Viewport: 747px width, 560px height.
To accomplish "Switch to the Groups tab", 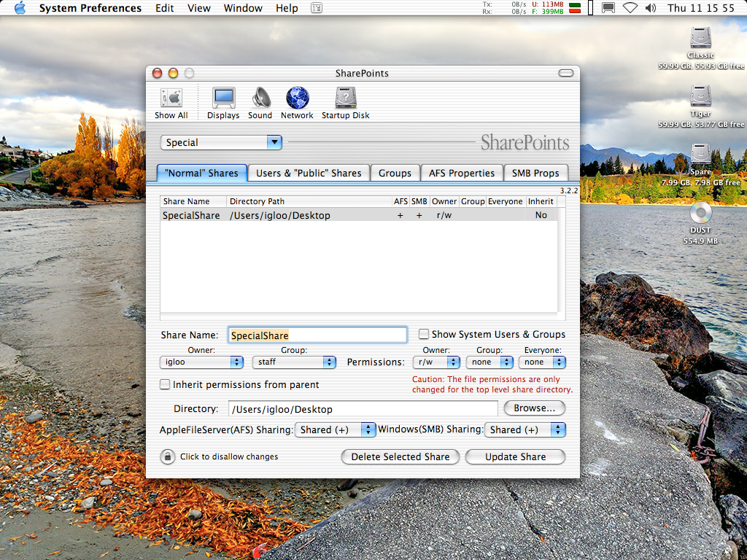I will (395, 173).
